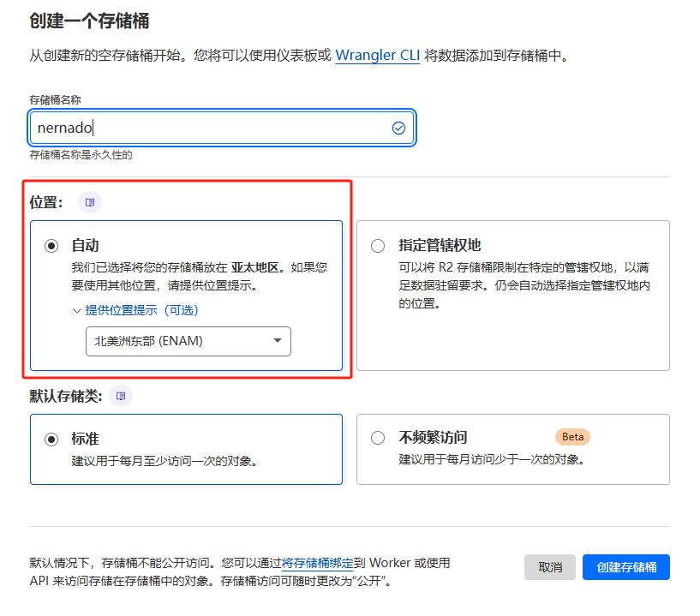
Task: Click the bucket name validation checkmark icon
Action: (398, 129)
